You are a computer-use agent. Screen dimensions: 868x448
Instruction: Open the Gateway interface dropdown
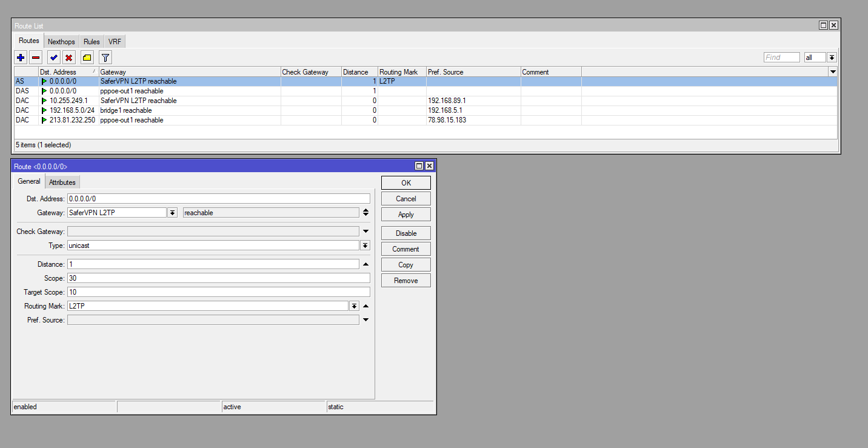click(x=172, y=213)
